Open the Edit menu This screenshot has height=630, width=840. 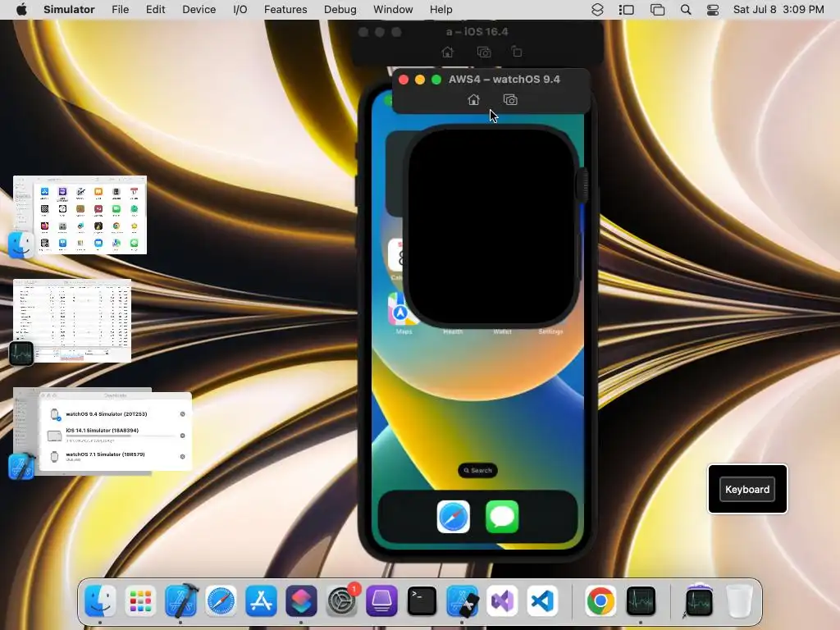[155, 9]
